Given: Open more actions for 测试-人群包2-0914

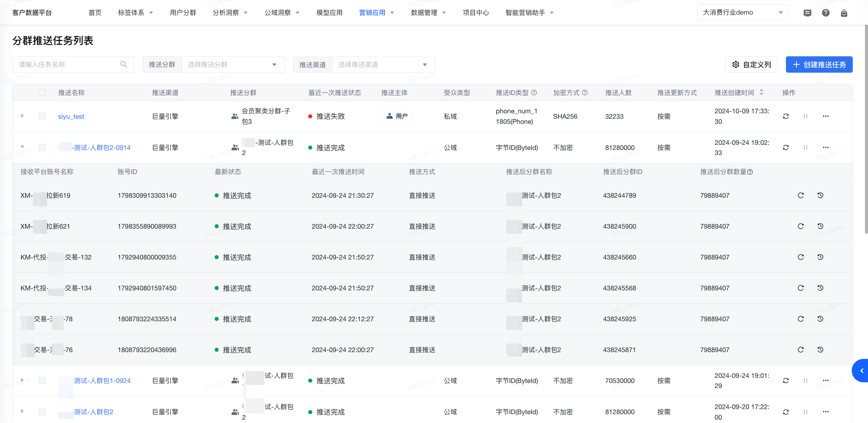Looking at the screenshot, I should click(826, 148).
